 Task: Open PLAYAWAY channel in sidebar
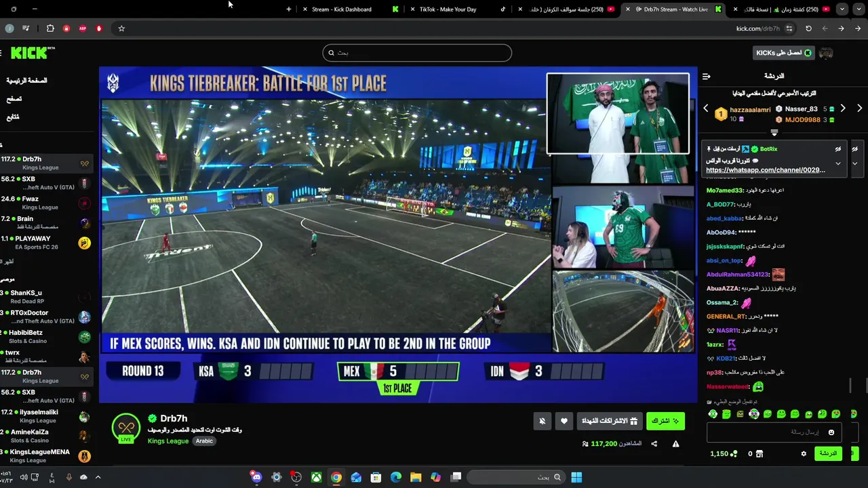click(46, 243)
